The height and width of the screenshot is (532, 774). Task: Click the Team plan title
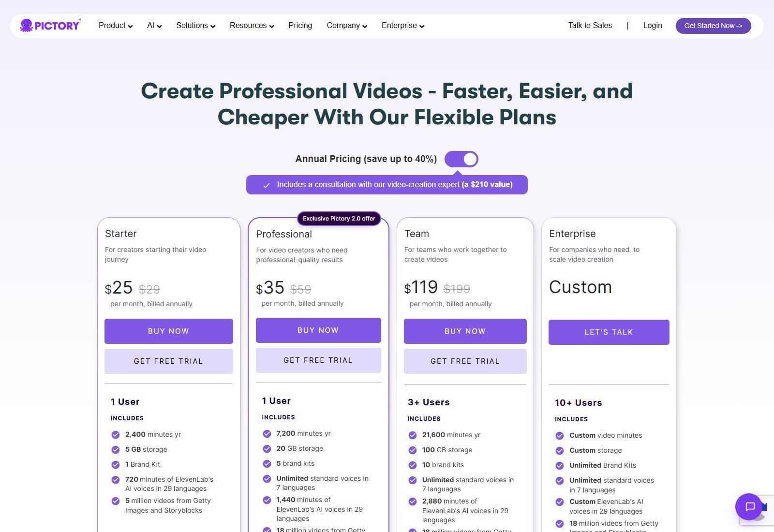pos(417,234)
